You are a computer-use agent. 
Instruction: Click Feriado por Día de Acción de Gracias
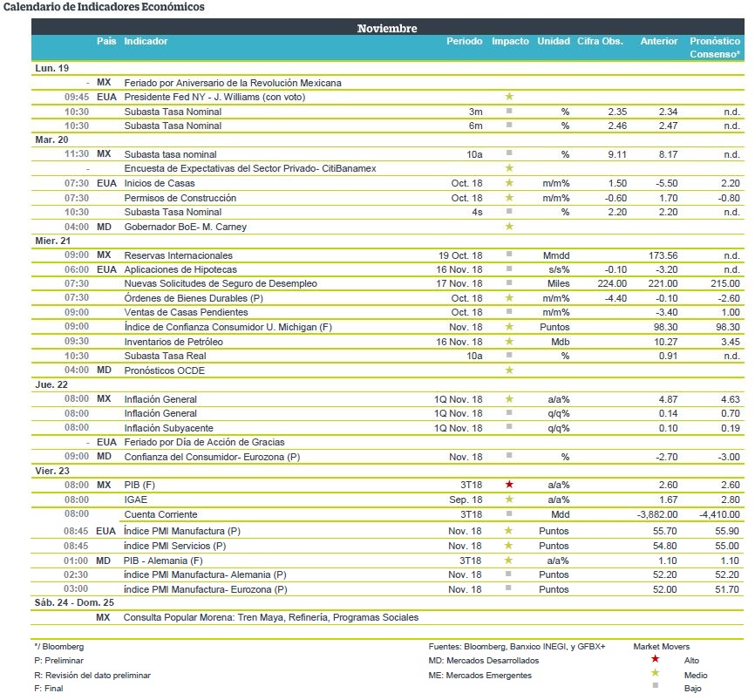click(204, 442)
